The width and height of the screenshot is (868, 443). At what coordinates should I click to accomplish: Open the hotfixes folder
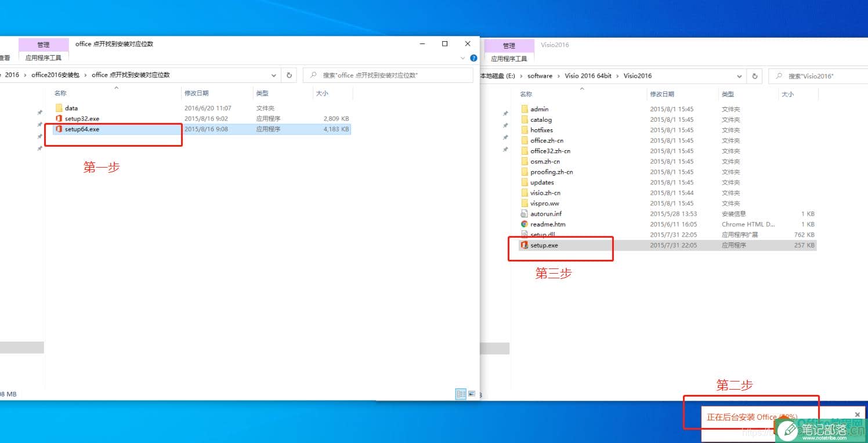(x=537, y=130)
